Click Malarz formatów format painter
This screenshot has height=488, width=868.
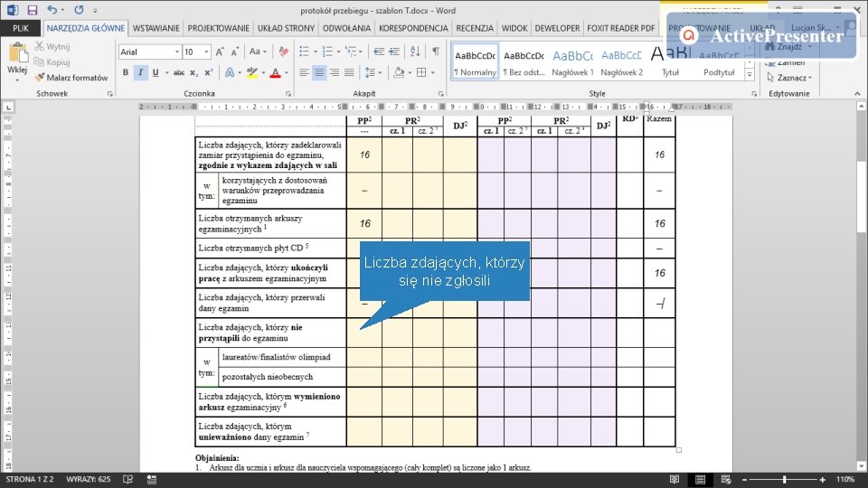(x=71, y=78)
